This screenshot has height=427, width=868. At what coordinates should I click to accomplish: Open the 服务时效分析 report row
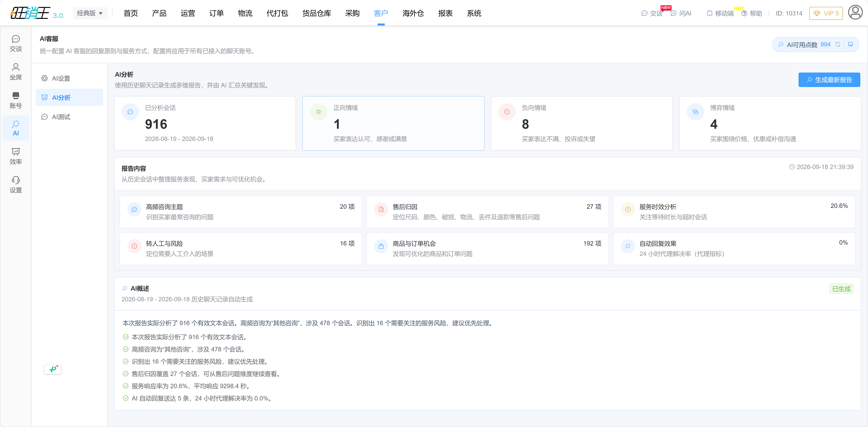coord(734,212)
